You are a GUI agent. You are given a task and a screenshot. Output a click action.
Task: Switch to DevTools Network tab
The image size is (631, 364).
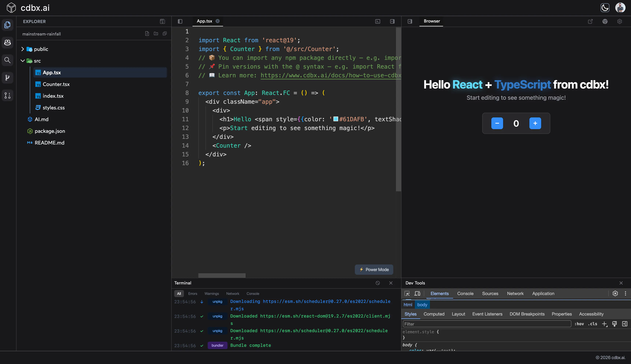pos(515,294)
